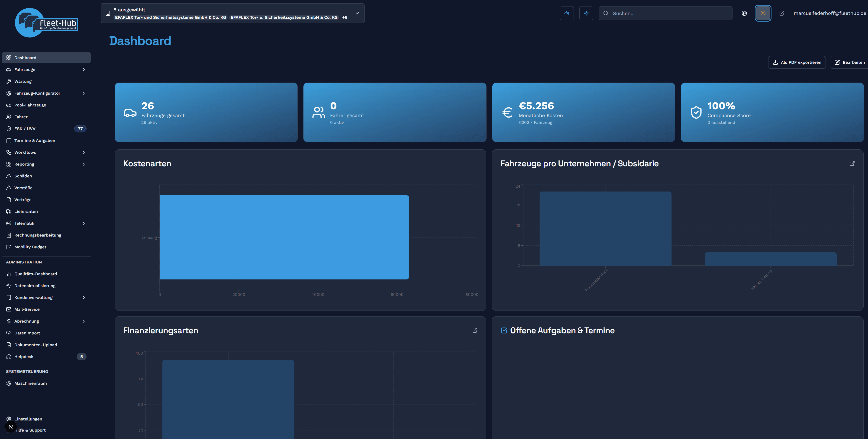Click the lightning quick actions icon
868x439 pixels.
tap(586, 13)
